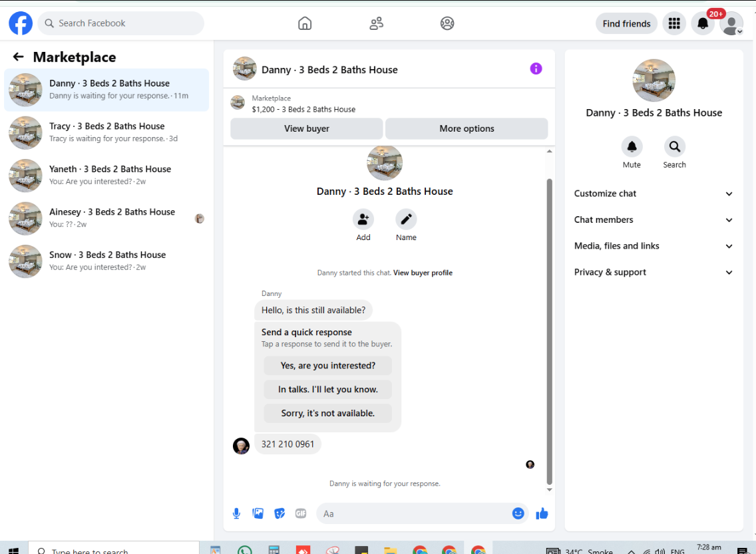Record a voice clip with microphone
This screenshot has height=554, width=756.
point(236,513)
